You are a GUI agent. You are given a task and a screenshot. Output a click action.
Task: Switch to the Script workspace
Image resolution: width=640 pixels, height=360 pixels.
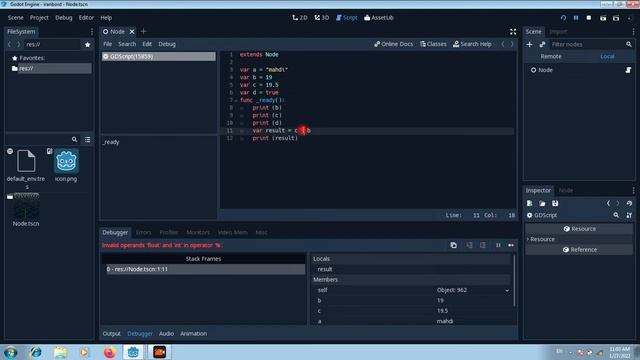tap(347, 18)
